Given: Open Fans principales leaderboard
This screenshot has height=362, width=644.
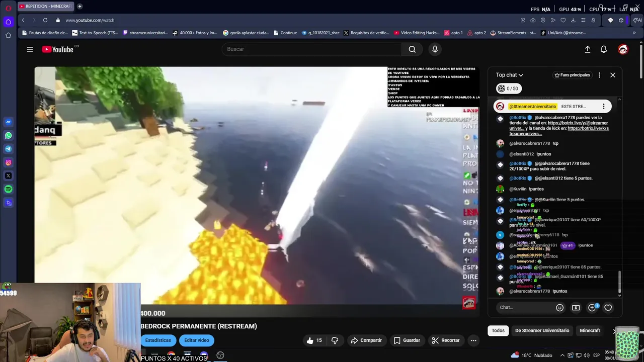Looking at the screenshot, I should click(x=572, y=75).
